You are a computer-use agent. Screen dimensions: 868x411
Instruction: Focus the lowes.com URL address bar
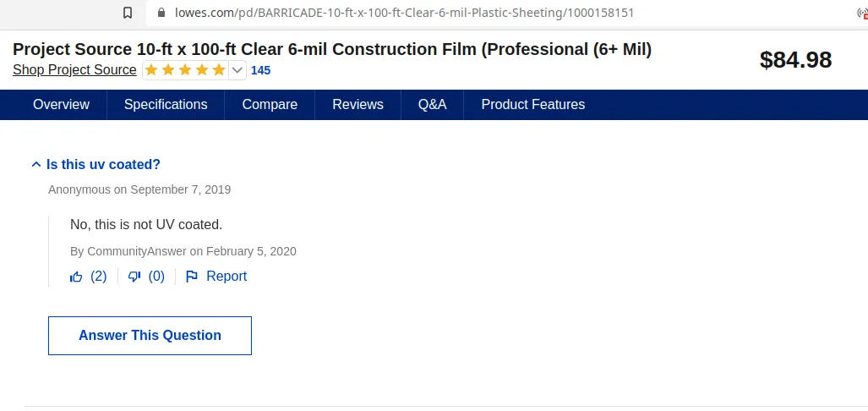click(x=404, y=12)
